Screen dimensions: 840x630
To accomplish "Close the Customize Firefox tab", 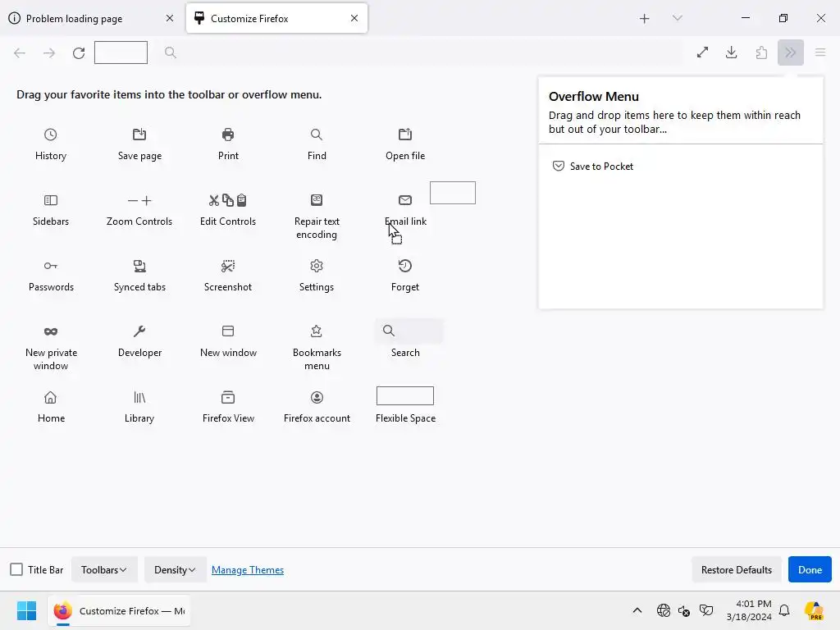I will coord(354,18).
